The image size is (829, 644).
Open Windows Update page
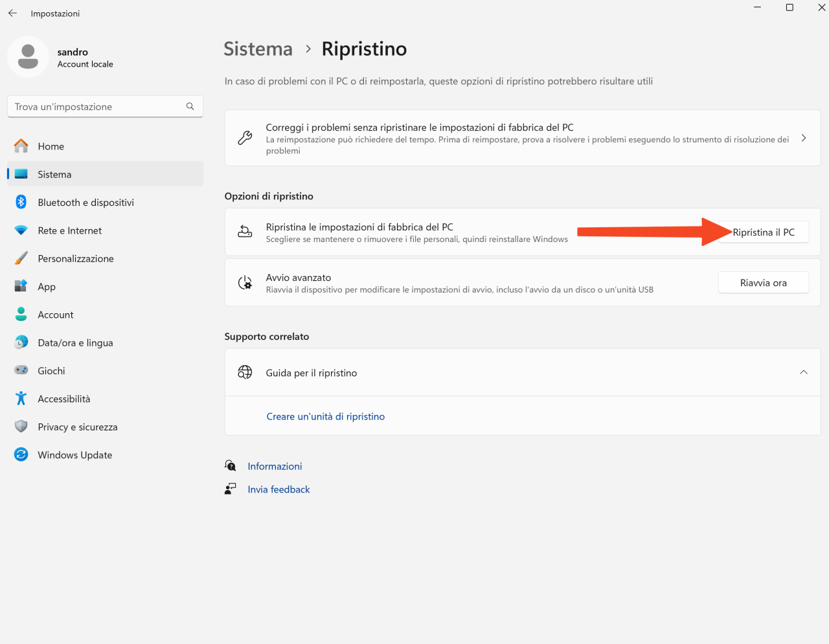[105, 454]
